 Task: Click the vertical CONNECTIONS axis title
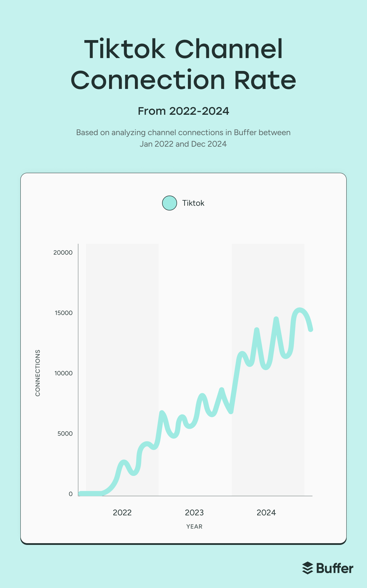(38, 373)
